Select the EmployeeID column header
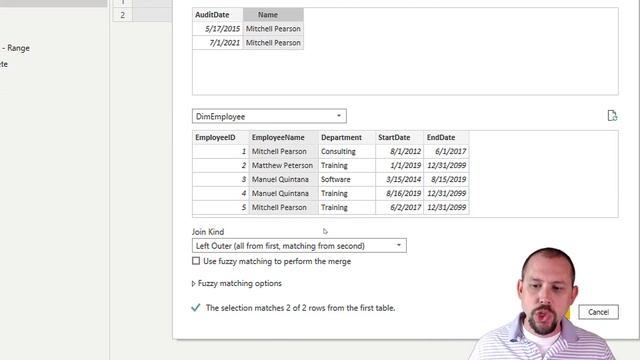This screenshot has height=360, width=640. (220, 138)
